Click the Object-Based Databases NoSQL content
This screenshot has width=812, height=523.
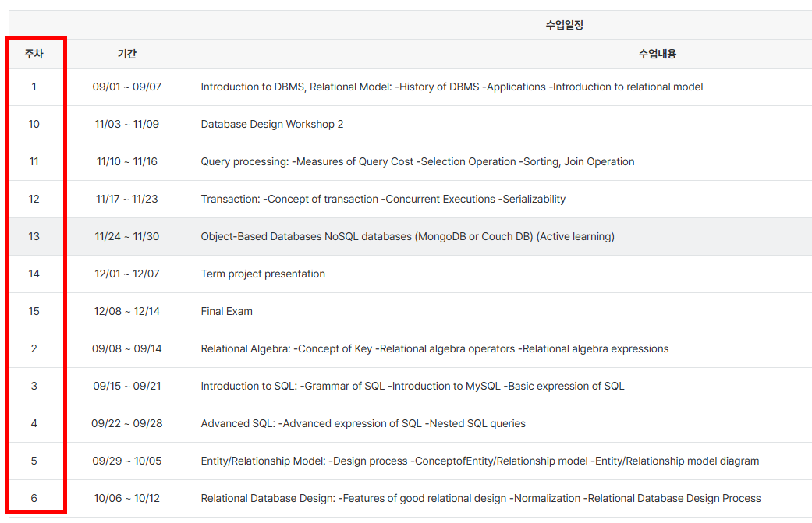[x=407, y=236]
